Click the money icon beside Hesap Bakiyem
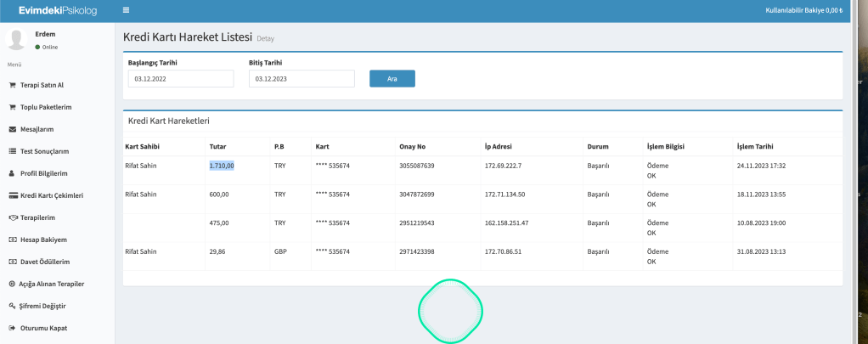The height and width of the screenshot is (344, 868). (13, 240)
